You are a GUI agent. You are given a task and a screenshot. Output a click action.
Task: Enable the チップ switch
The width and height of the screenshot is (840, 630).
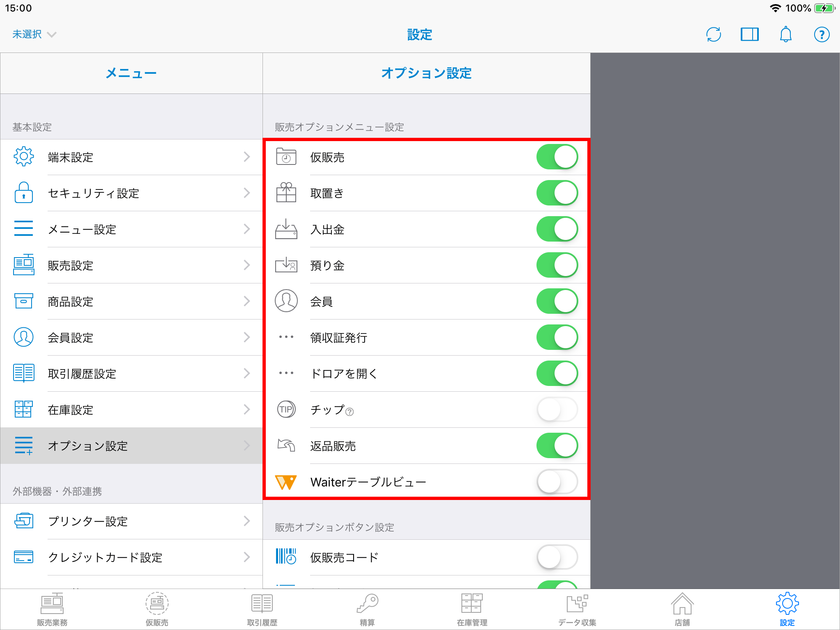[557, 410]
